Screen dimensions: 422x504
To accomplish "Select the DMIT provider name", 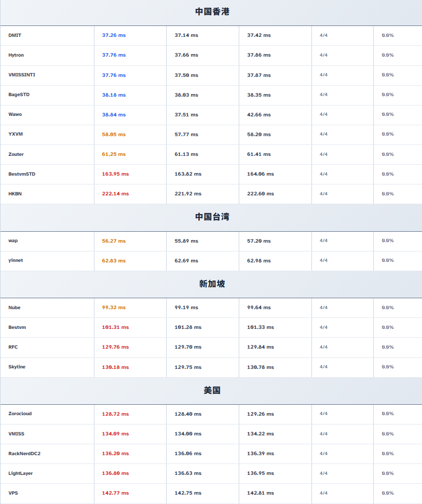I will tap(15, 35).
